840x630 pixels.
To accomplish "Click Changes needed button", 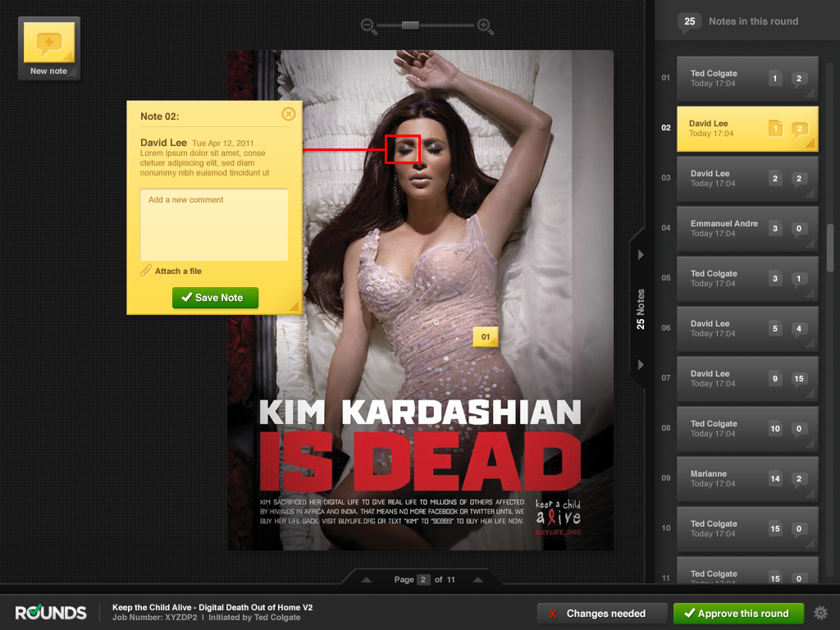I will click(x=602, y=614).
